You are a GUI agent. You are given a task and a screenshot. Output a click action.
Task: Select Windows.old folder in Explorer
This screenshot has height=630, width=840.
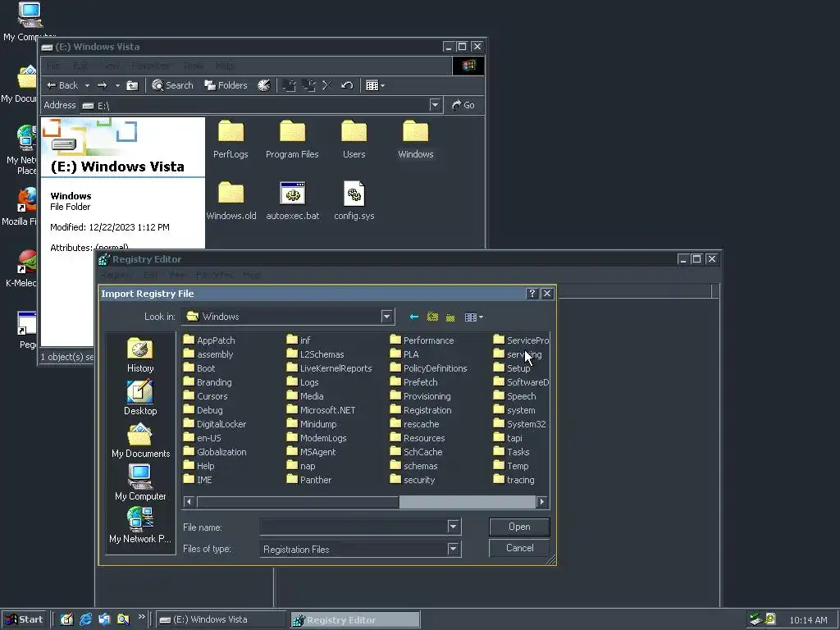[231, 201]
